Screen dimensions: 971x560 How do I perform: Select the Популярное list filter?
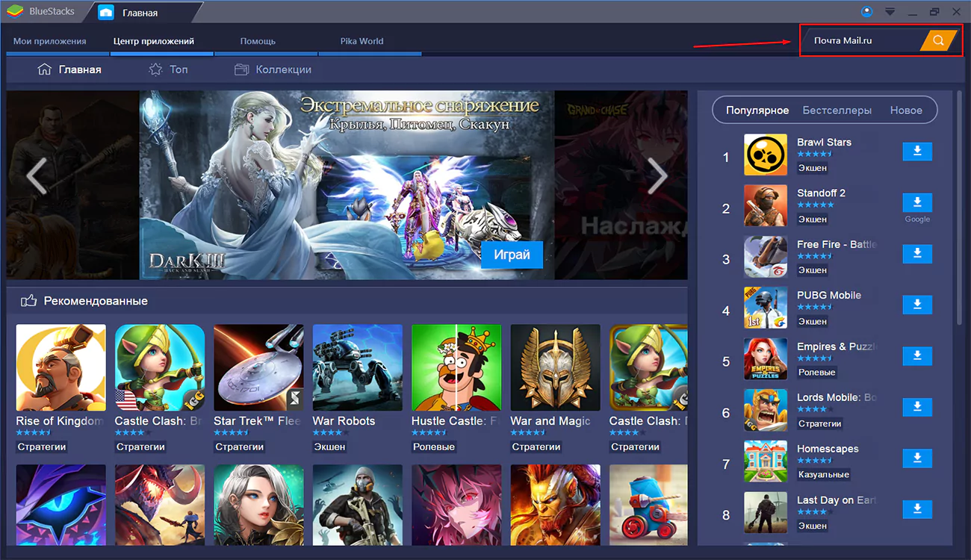coord(757,110)
